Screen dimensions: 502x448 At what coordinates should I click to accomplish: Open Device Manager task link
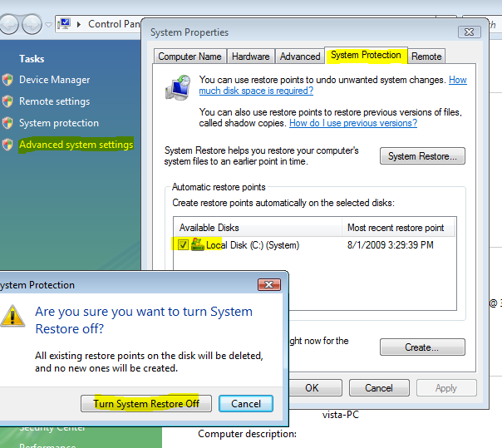pos(54,80)
